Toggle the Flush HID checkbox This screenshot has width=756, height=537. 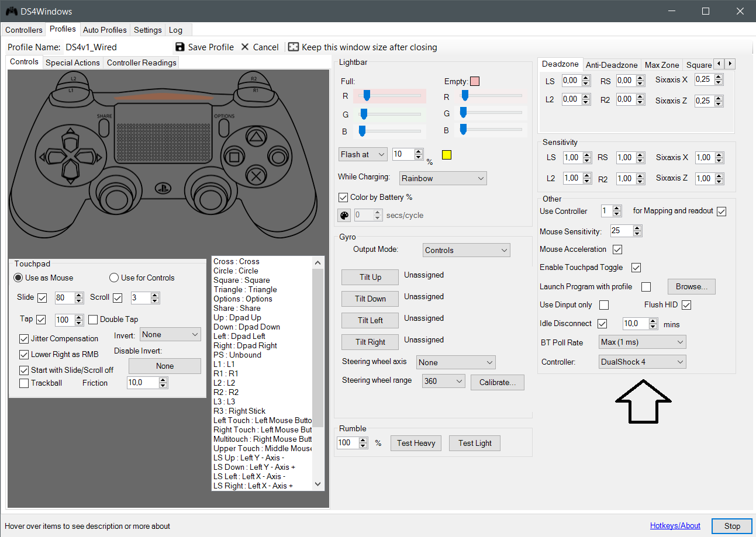pos(686,305)
